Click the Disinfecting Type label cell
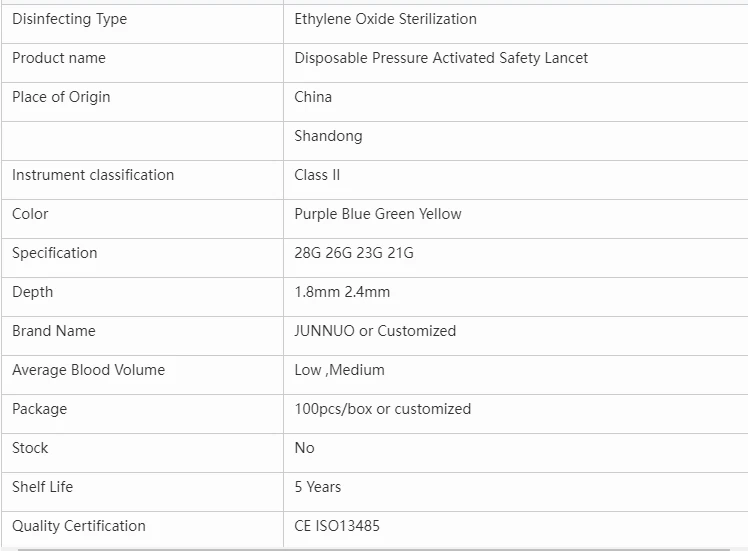 point(142,24)
